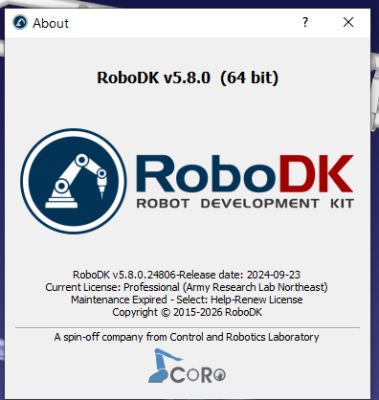Close the About dialog
Image resolution: width=379 pixels, height=400 pixels.
[x=348, y=22]
